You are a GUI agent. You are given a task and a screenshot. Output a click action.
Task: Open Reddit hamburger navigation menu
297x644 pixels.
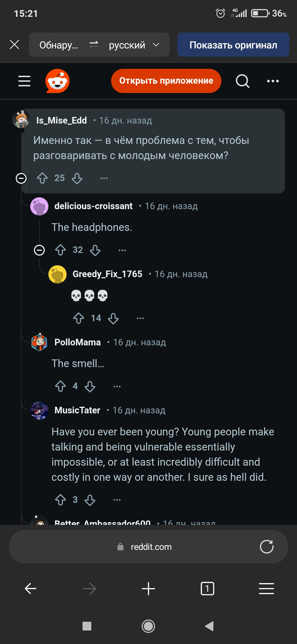click(24, 81)
